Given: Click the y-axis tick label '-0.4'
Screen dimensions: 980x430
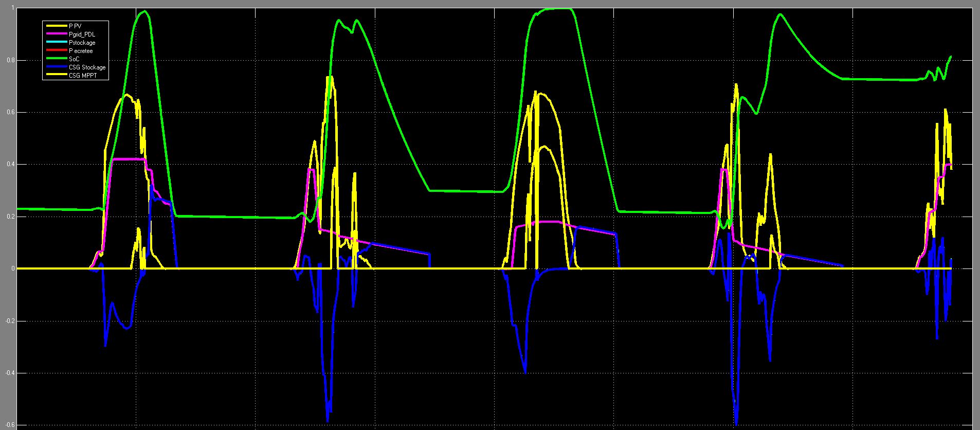Looking at the screenshot, I should [10, 373].
